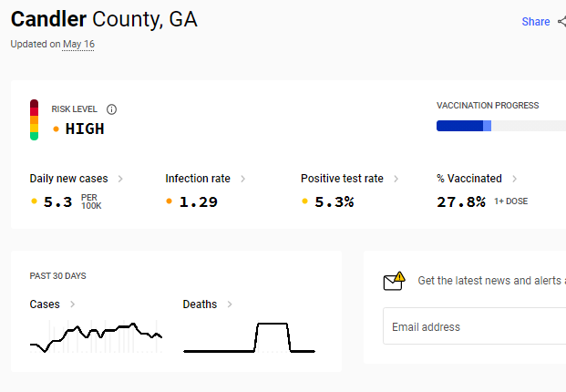Open the Cases chevron arrow

(x=73, y=304)
